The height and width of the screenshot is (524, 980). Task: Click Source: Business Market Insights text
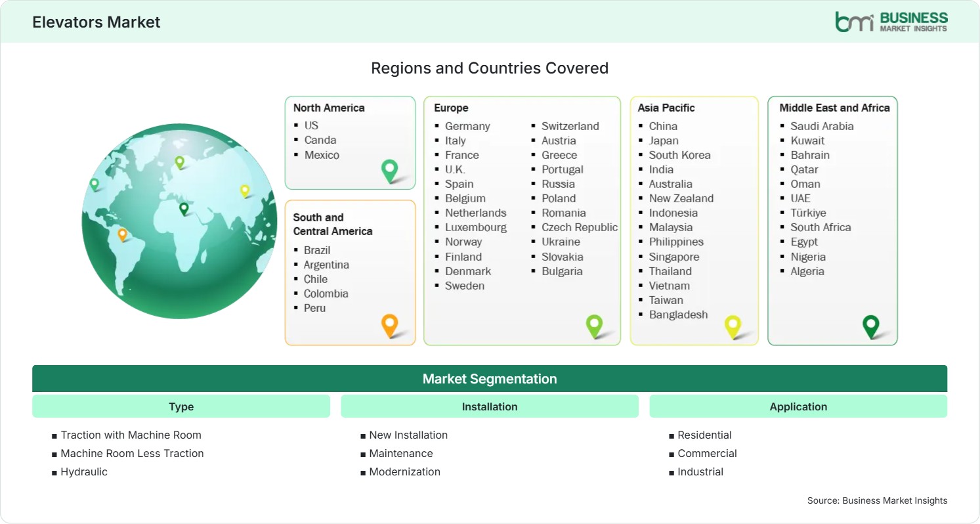(x=877, y=500)
